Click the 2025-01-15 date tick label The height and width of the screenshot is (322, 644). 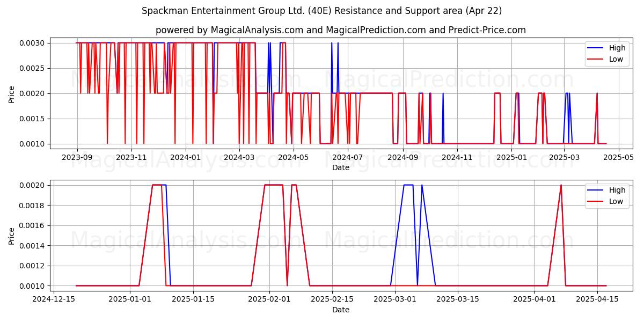click(193, 299)
